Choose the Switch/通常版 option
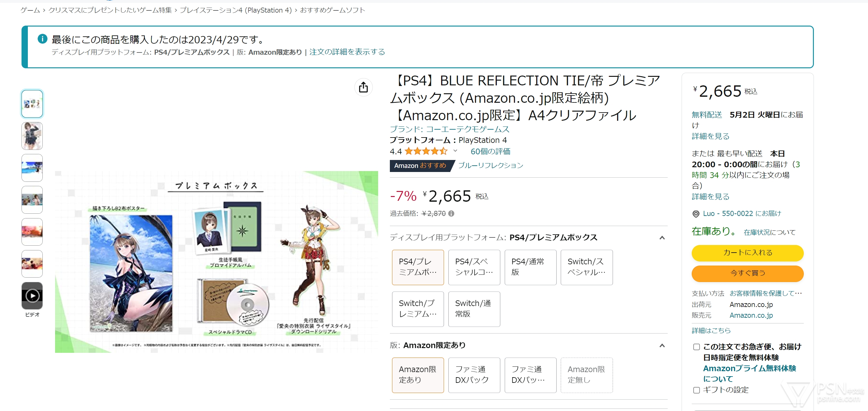Viewport: 868px width, 411px height. pos(474,309)
